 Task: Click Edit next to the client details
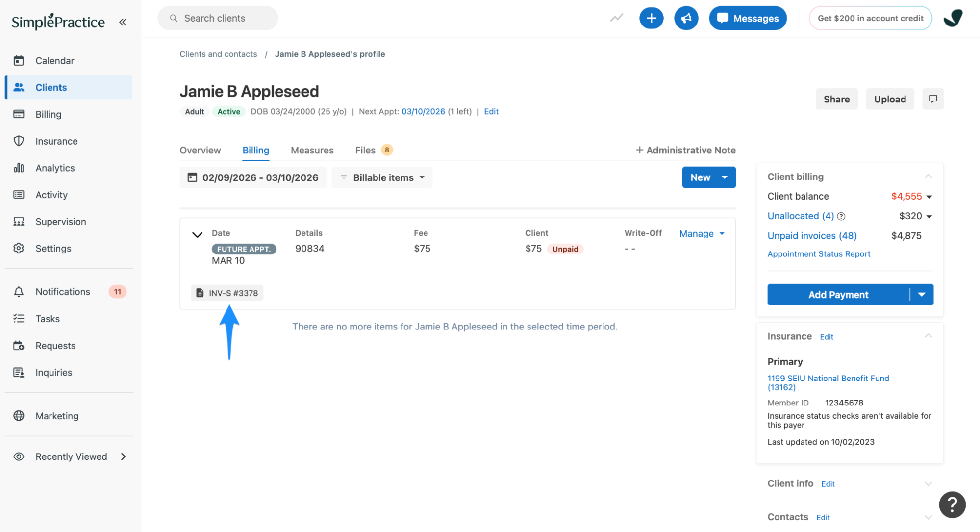(x=491, y=111)
